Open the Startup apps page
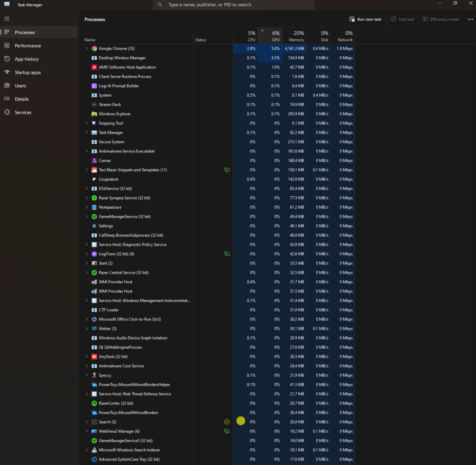 (39, 72)
